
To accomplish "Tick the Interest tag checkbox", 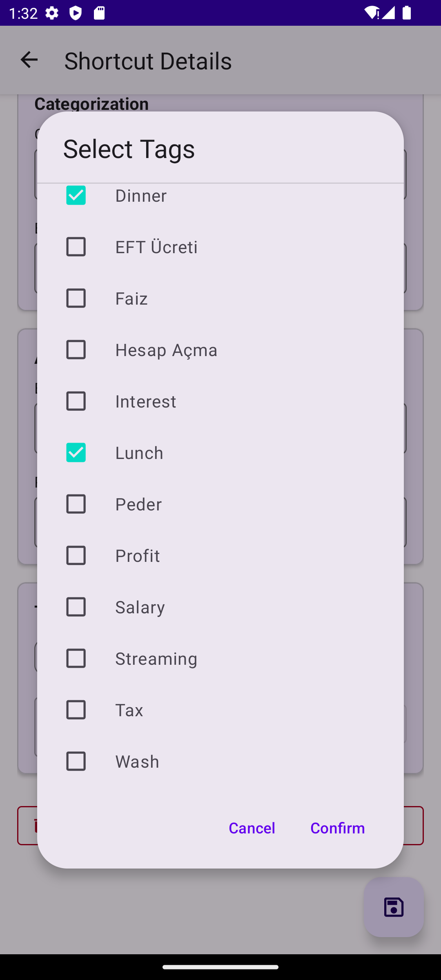I will tap(76, 401).
